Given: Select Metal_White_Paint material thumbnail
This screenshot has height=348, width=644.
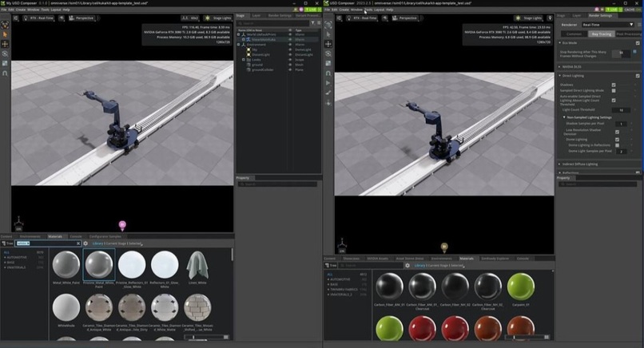Looking at the screenshot, I should click(66, 265).
